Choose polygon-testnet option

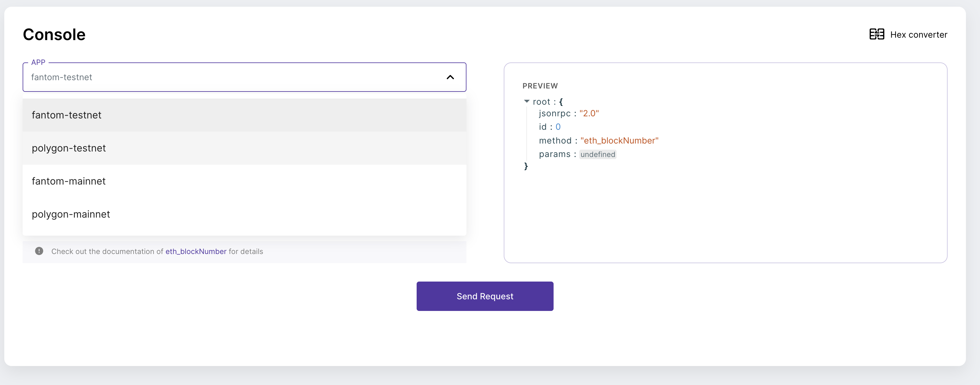[x=244, y=148]
